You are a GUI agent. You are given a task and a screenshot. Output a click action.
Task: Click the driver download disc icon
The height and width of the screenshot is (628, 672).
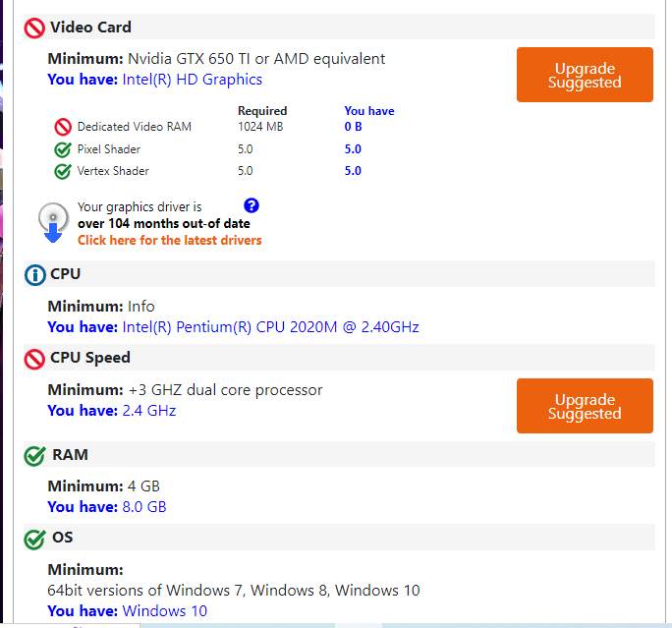pos(53,222)
